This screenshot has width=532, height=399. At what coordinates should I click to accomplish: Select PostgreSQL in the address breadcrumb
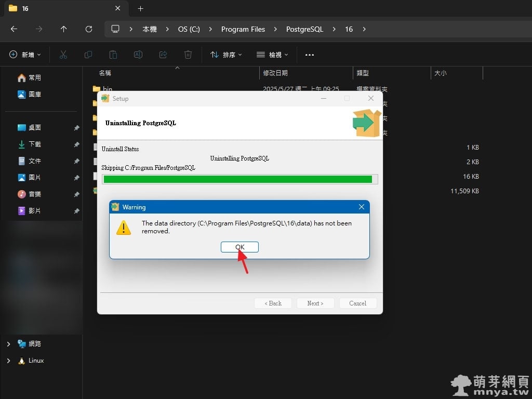[304, 29]
